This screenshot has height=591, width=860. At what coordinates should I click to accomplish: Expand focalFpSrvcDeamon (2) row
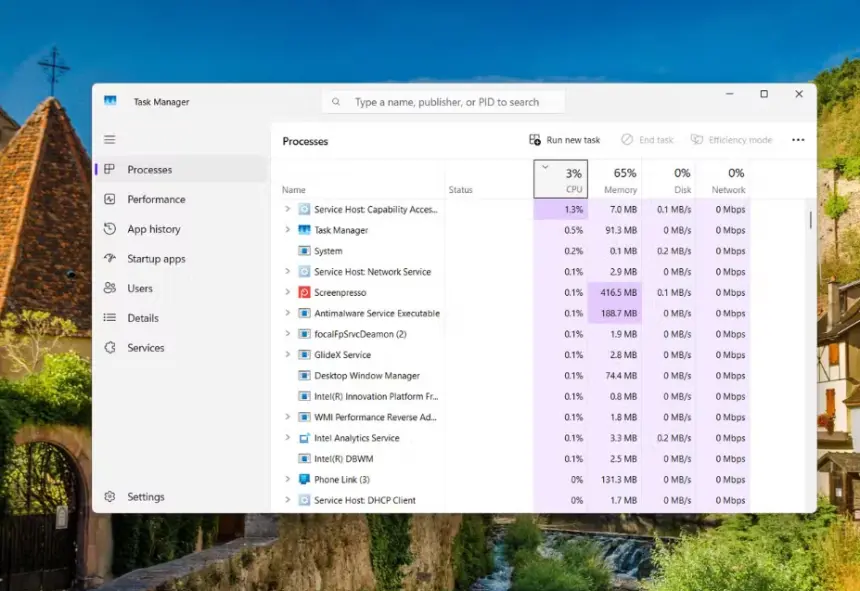(x=287, y=334)
